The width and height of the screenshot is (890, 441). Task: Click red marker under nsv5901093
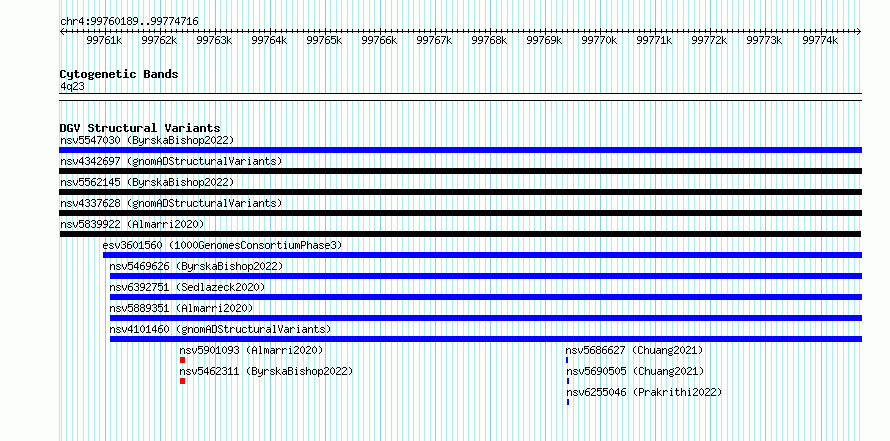point(182,360)
